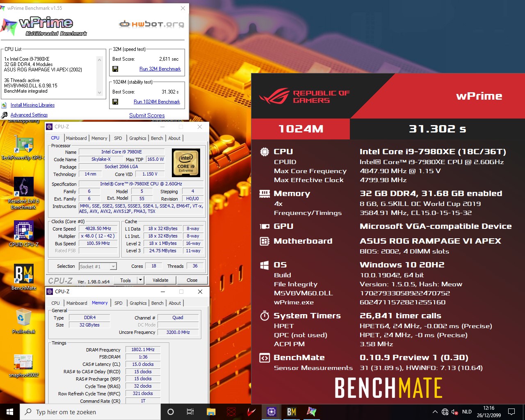Screen dimensions: 525x420
Task: Click the save icon next to 1024M Best Score
Action: 115,102
